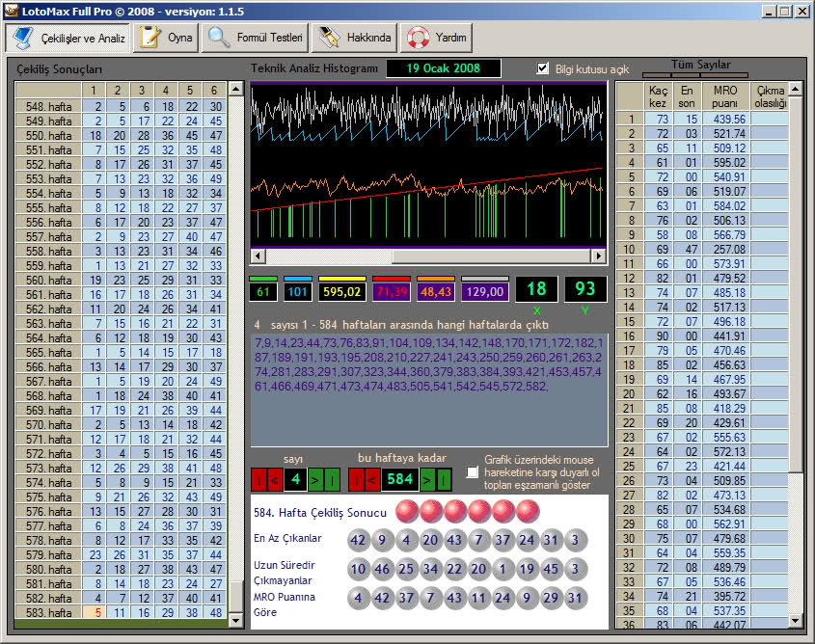Click the 19 Ocak 2008 date box
This screenshot has height=644, width=815.
tap(444, 68)
